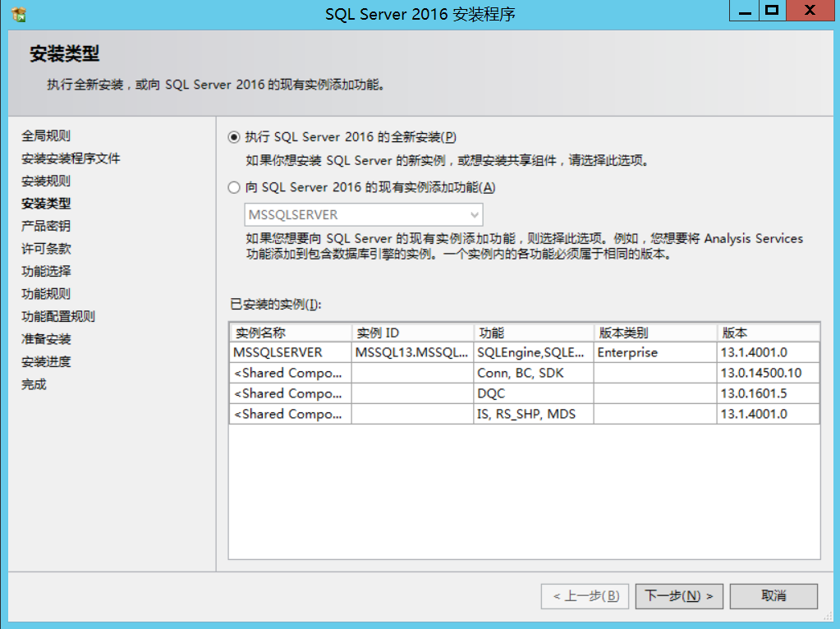
Task: Click the SQL Server setup icon in title bar
Action: coord(19,14)
